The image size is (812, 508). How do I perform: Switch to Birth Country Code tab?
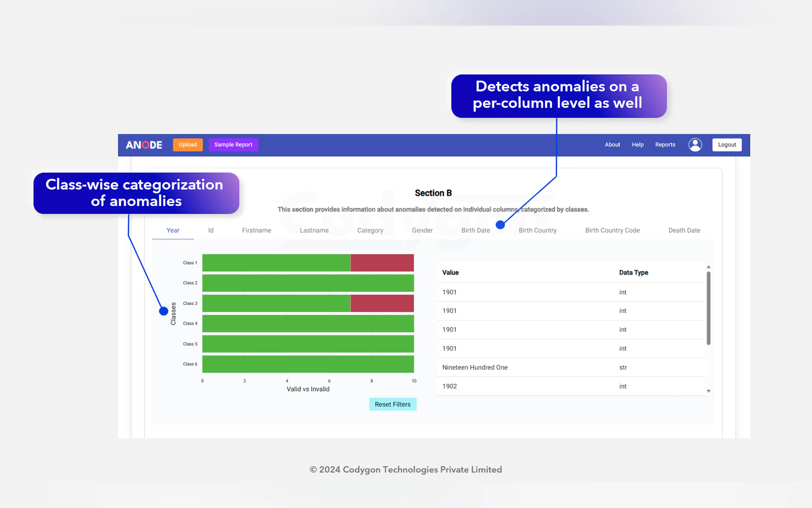(x=612, y=230)
